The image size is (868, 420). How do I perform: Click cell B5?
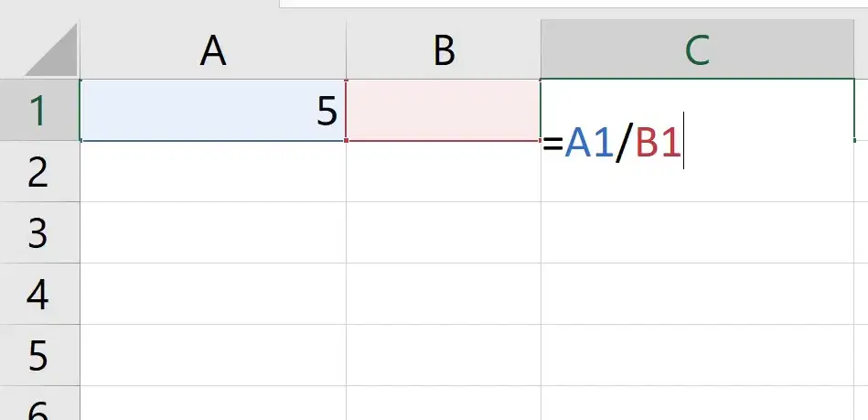pos(444,355)
